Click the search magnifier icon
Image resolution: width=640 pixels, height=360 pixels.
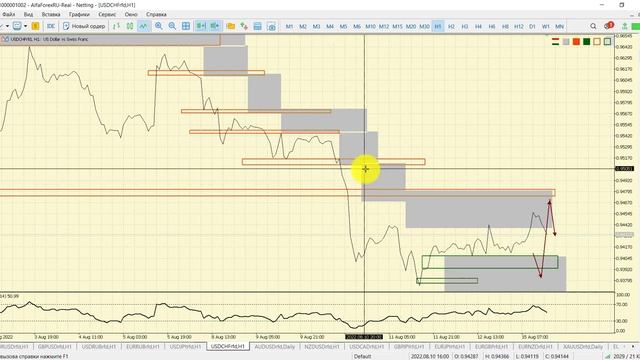click(x=593, y=26)
